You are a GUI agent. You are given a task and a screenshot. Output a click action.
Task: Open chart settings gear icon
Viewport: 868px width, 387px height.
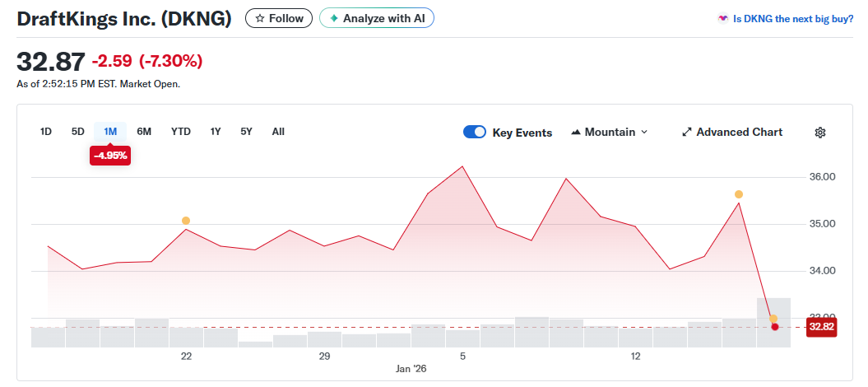[x=819, y=133]
